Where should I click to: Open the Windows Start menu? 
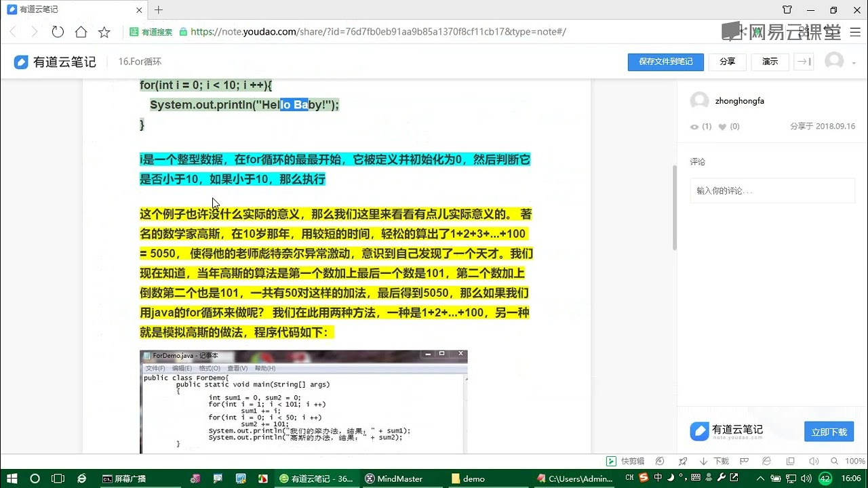tap(12, 478)
